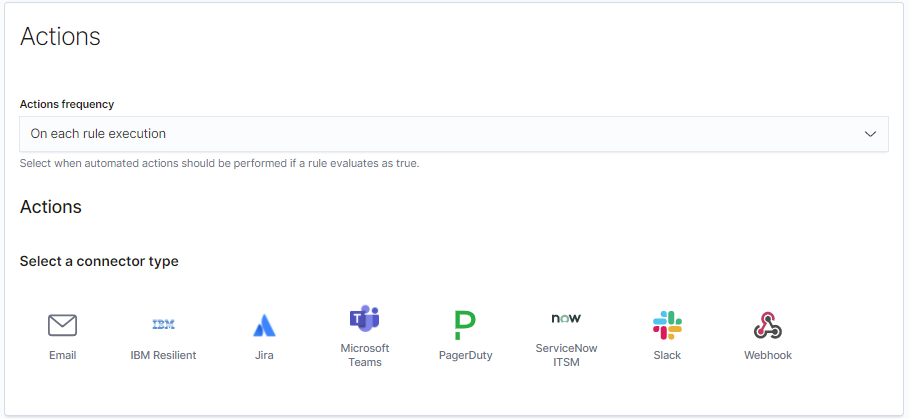Choose the PagerDuty green P icon
Screen dimensions: 909x419
point(465,325)
